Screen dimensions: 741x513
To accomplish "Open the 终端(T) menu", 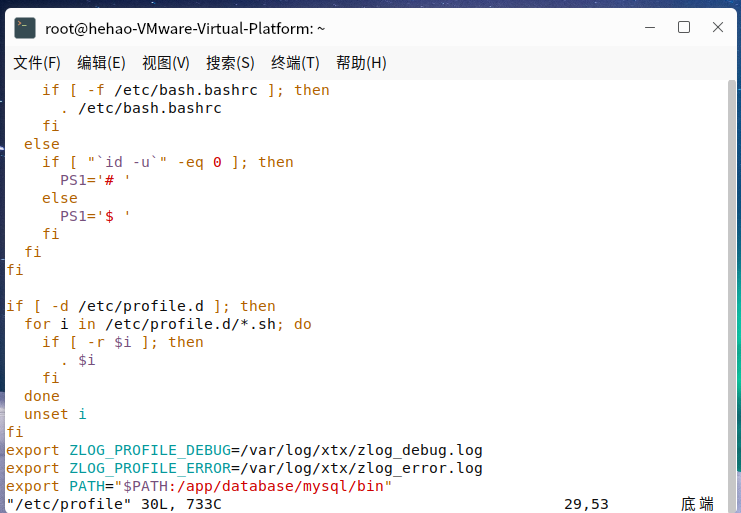I will [295, 63].
